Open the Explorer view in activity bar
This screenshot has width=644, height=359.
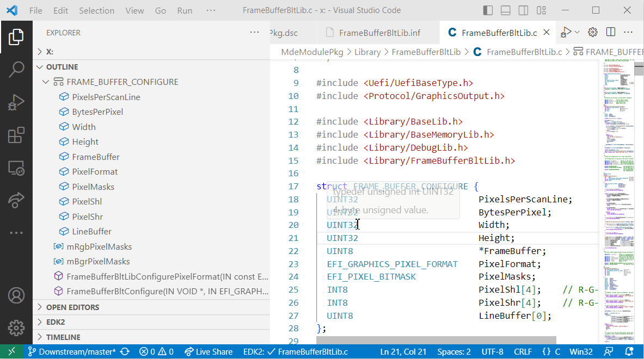point(16,37)
